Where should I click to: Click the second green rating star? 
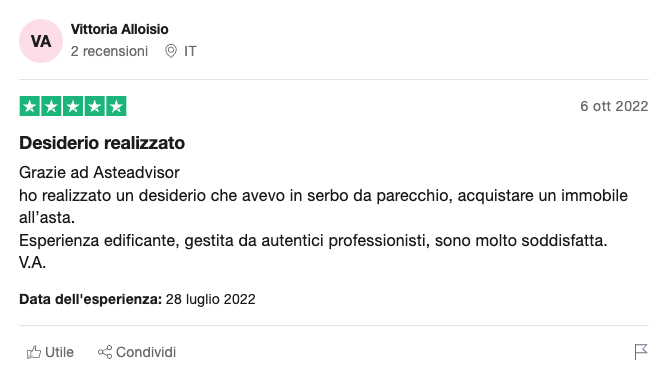pyautogui.click(x=51, y=106)
